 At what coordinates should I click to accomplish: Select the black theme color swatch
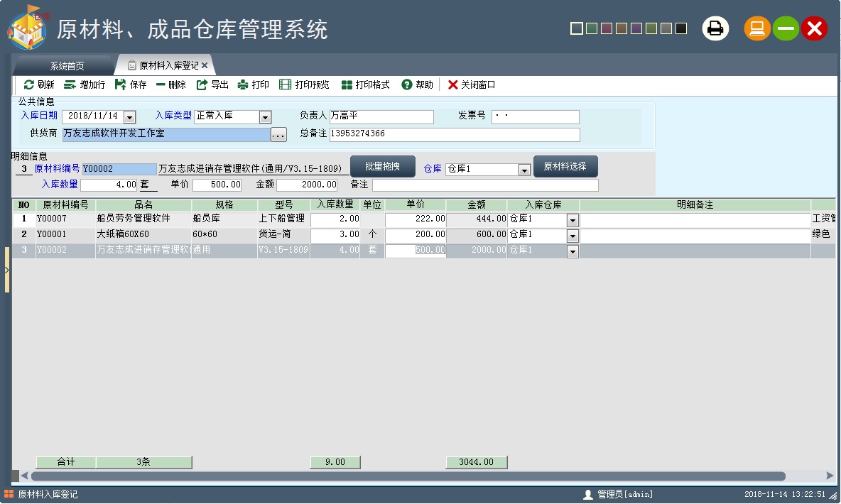coord(681,28)
